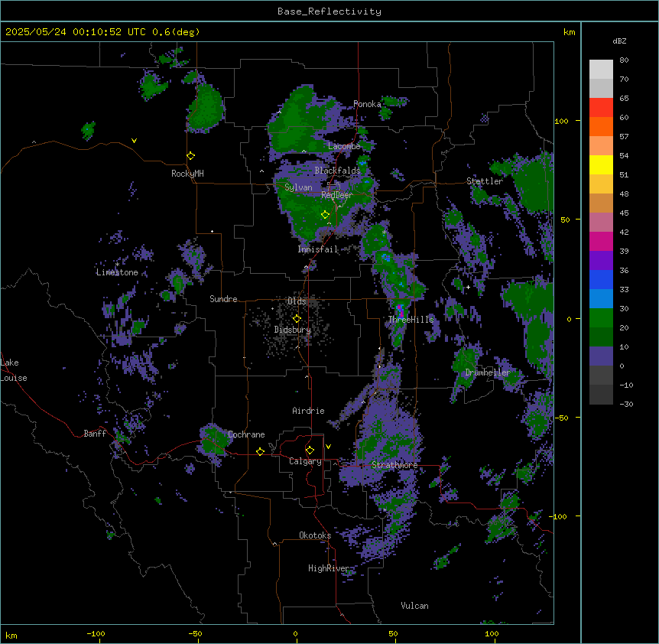
Task: Click the Sylvan label
Action: pyautogui.click(x=298, y=187)
